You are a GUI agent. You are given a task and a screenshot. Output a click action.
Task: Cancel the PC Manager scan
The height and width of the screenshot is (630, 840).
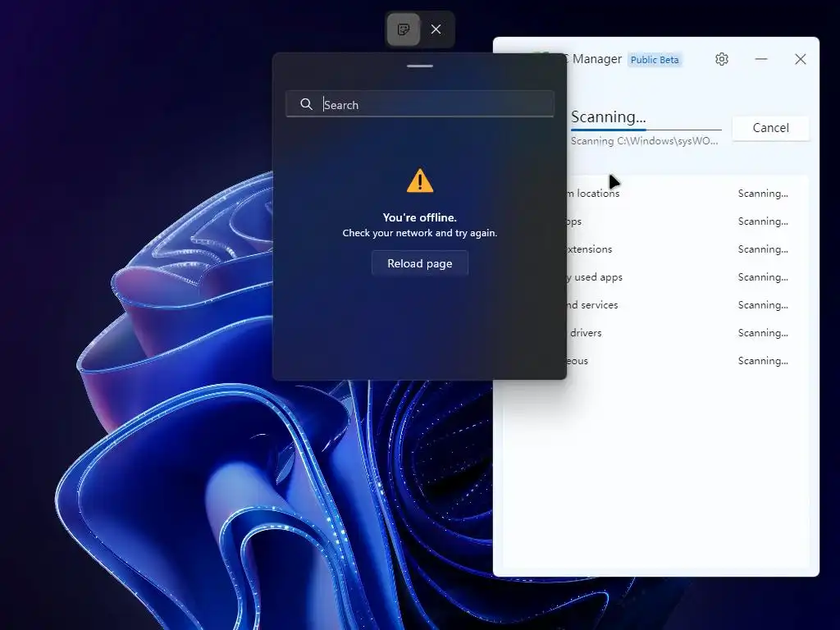point(770,128)
